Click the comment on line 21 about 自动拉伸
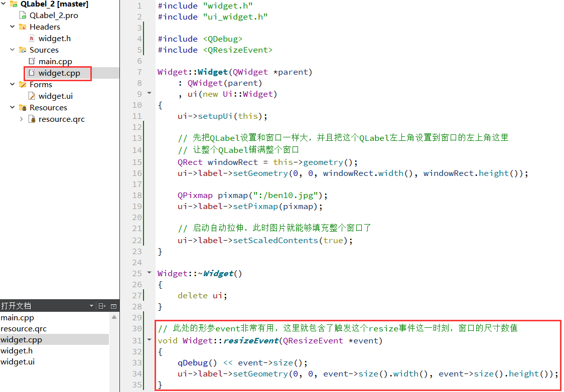 tap(274, 228)
